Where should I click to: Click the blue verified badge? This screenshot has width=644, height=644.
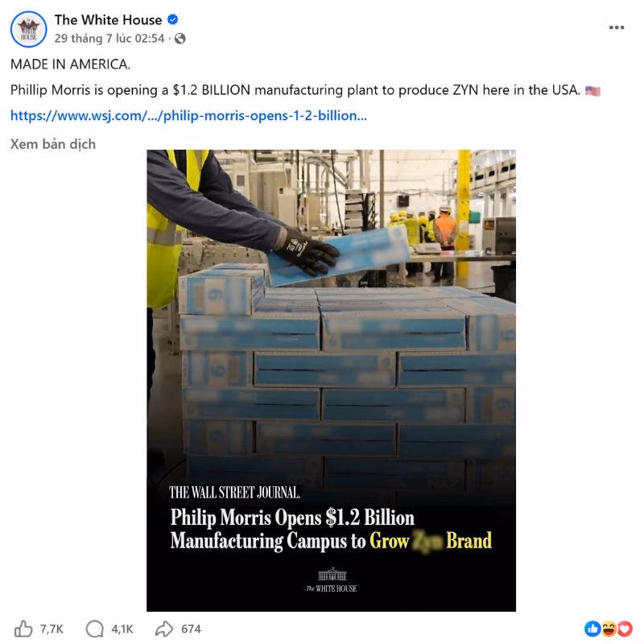pos(173,19)
